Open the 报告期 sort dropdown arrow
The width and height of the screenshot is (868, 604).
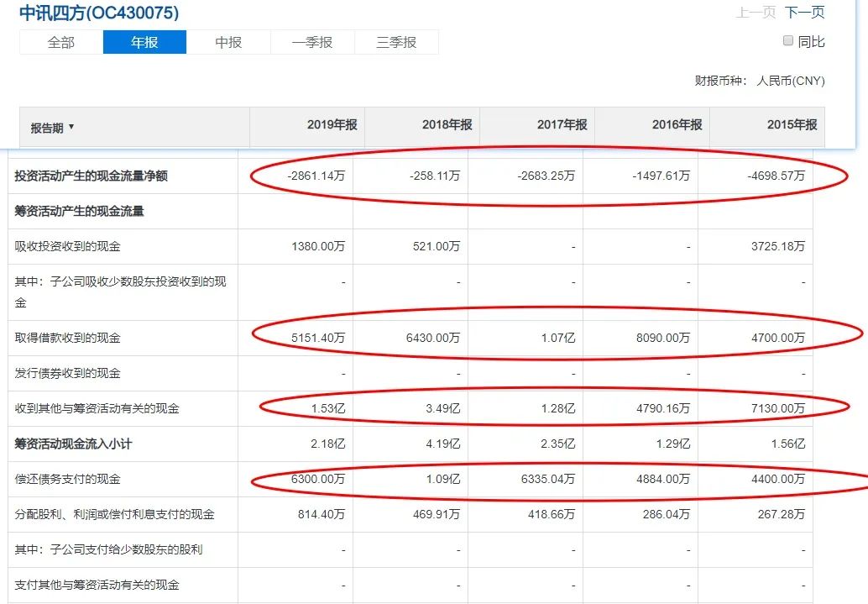click(71, 128)
